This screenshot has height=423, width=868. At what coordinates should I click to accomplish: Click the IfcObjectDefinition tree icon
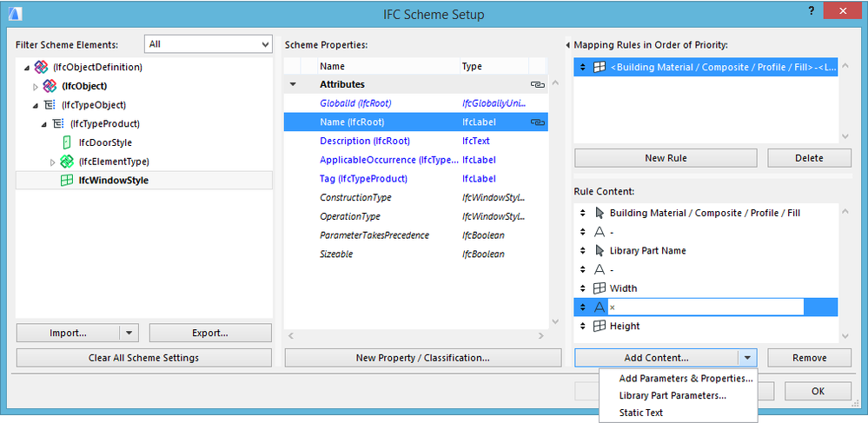pos(41,67)
